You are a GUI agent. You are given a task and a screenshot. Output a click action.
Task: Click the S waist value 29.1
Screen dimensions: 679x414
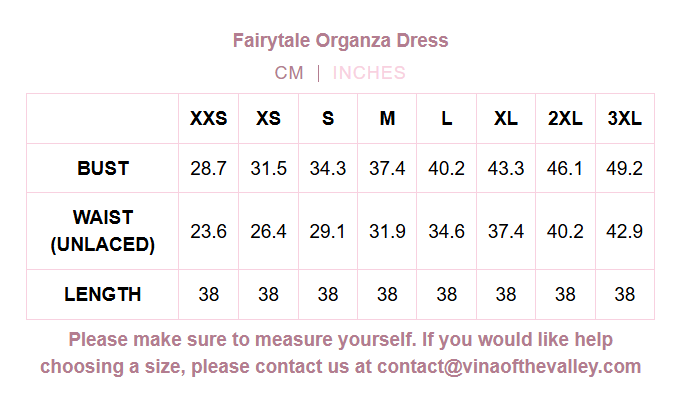pos(328,231)
